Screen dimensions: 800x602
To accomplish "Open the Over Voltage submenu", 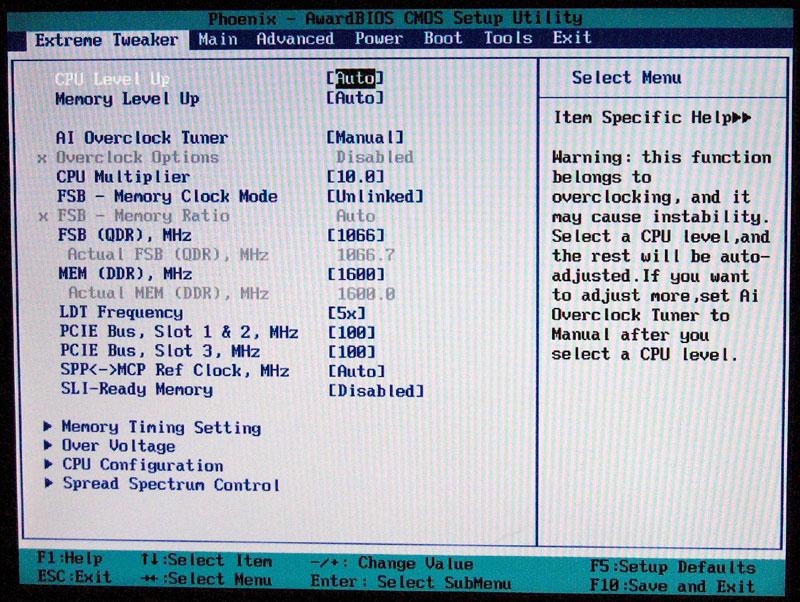I will 118,446.
